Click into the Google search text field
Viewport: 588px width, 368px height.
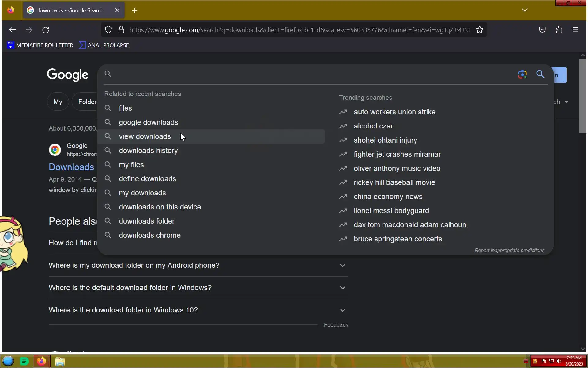click(306, 74)
